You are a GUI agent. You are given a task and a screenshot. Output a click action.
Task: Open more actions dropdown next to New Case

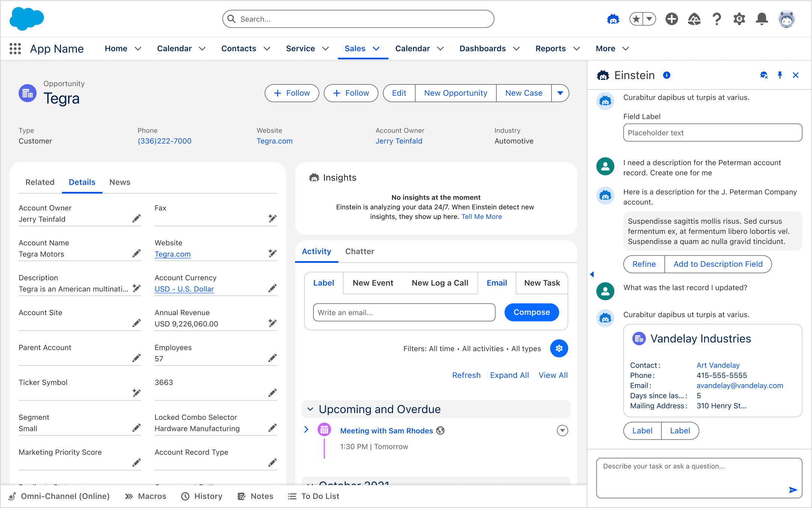pyautogui.click(x=560, y=93)
